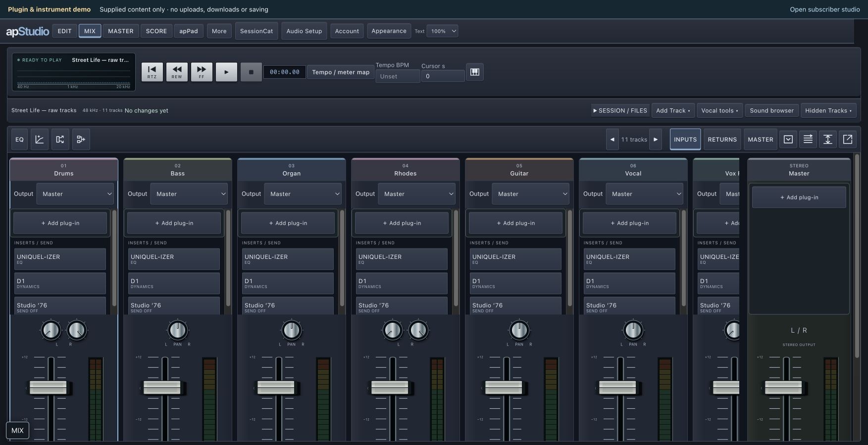Open the Text size 100% dropdown
The height and width of the screenshot is (445, 868).
442,31
